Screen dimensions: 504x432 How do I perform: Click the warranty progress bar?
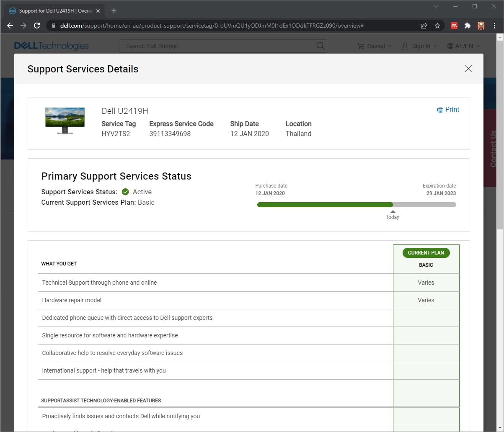[357, 205]
